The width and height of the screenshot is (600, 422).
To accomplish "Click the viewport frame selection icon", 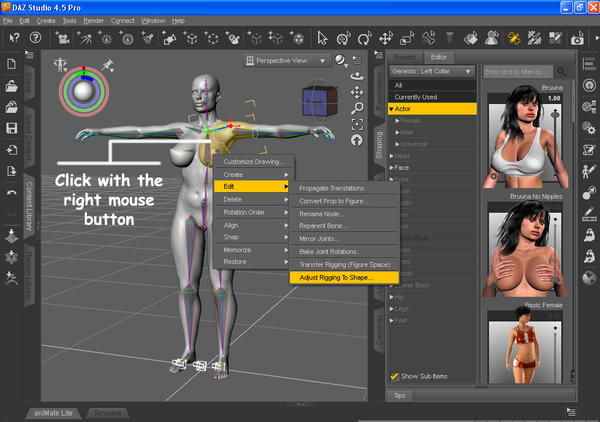I will (x=357, y=124).
